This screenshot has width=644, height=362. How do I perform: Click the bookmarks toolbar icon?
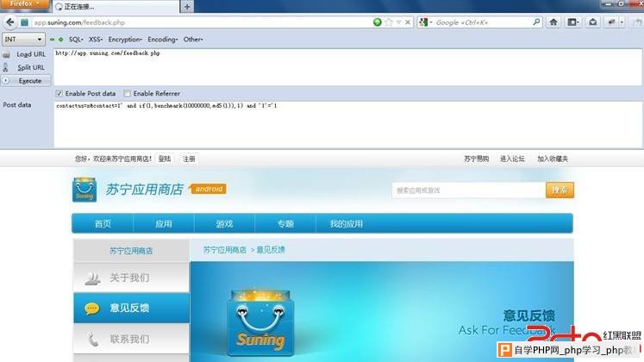click(573, 22)
